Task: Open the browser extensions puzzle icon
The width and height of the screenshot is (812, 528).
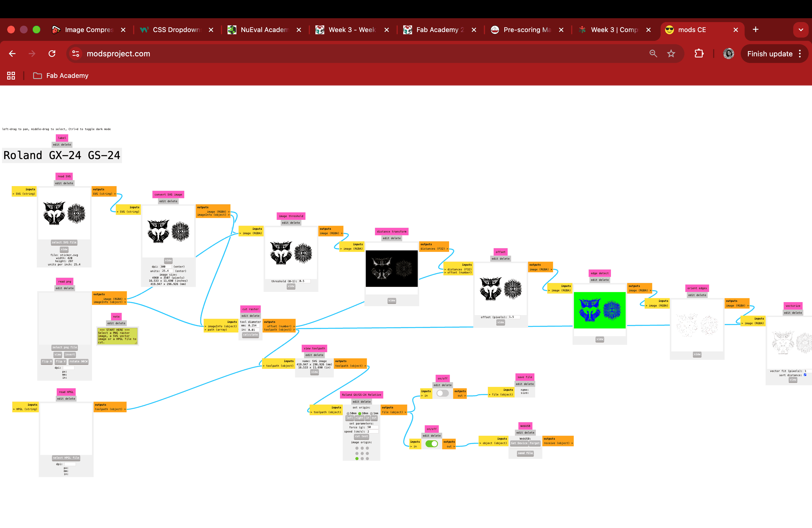Action: (699, 54)
